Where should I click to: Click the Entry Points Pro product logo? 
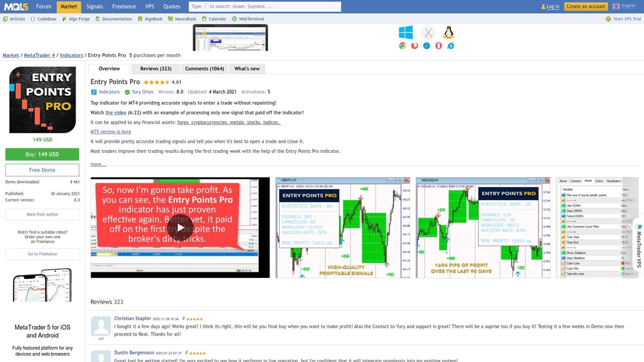42,100
